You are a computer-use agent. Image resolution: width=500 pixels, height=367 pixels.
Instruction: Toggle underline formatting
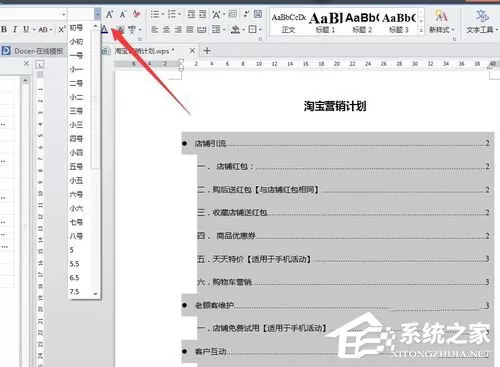[26, 29]
